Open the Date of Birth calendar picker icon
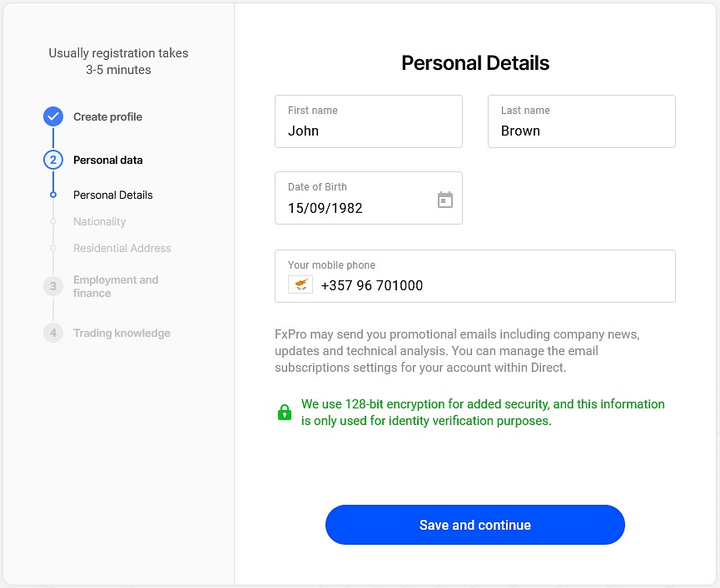The image size is (720, 588). (445, 200)
